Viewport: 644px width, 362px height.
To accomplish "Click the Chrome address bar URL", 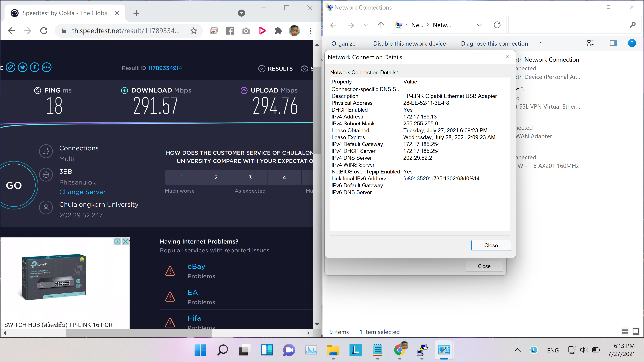I will pos(126,31).
